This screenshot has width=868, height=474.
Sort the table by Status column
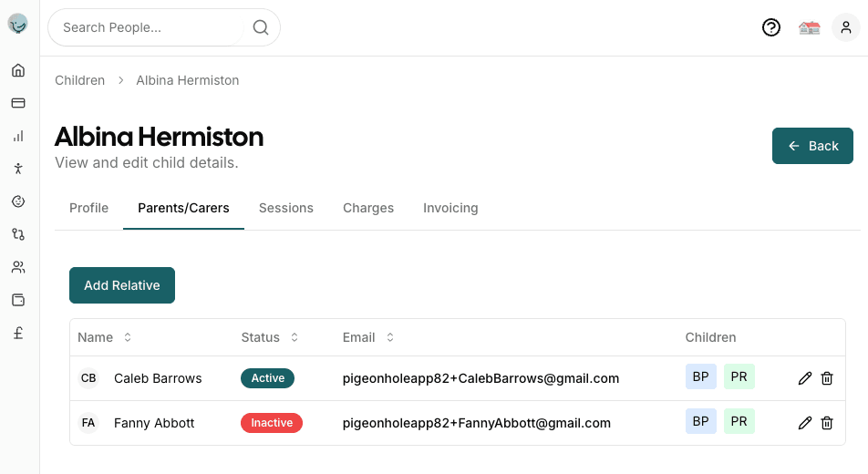tap(294, 337)
